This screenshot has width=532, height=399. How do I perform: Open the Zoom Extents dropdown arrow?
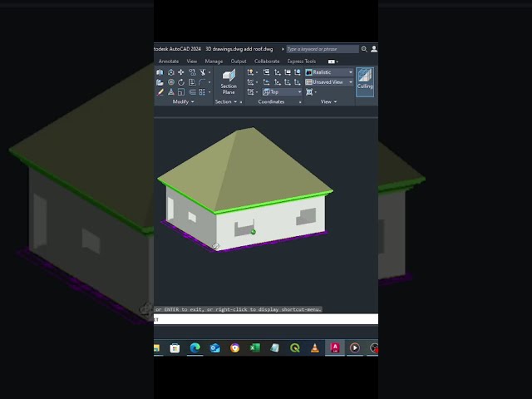tap(316, 92)
